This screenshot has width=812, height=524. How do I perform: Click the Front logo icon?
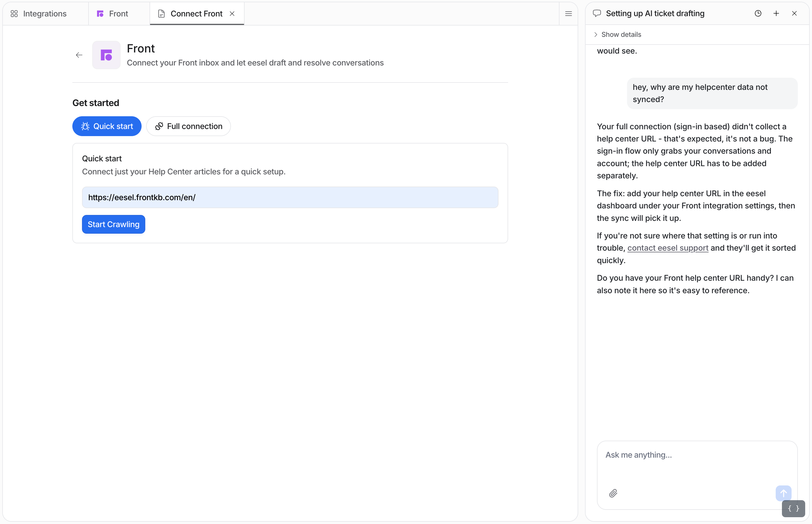coord(106,55)
